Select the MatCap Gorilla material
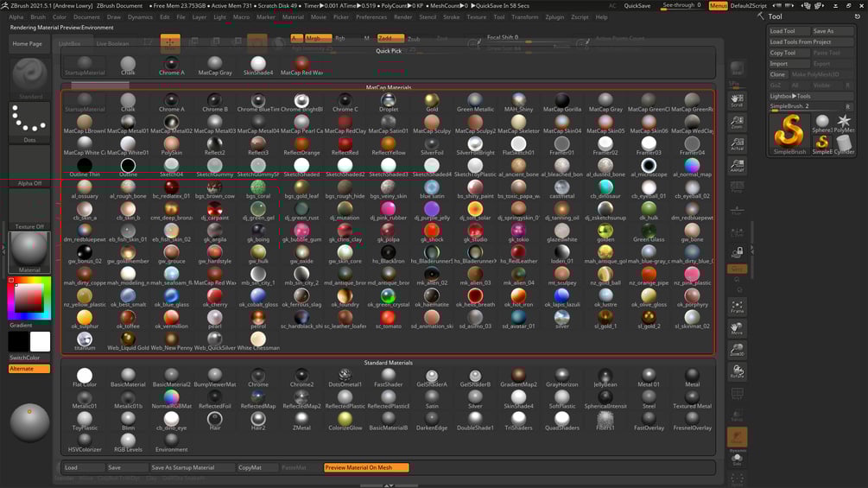 pyautogui.click(x=562, y=101)
